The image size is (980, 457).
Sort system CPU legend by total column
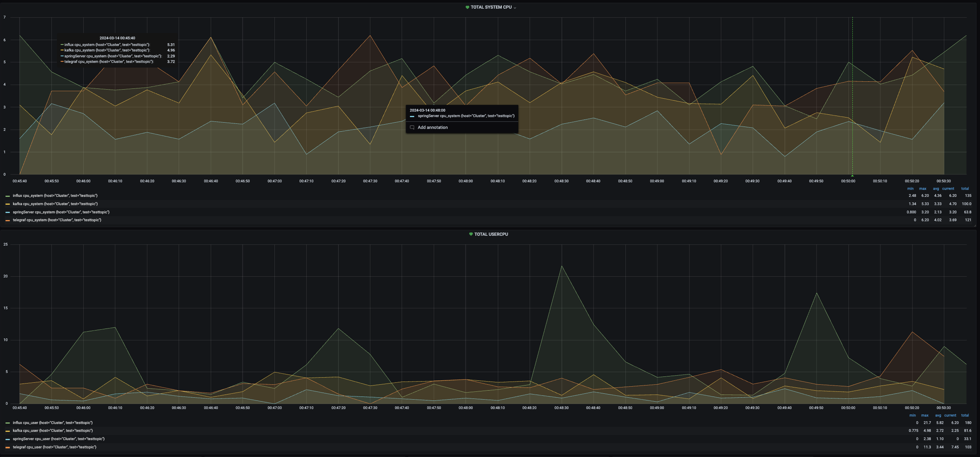coord(965,189)
